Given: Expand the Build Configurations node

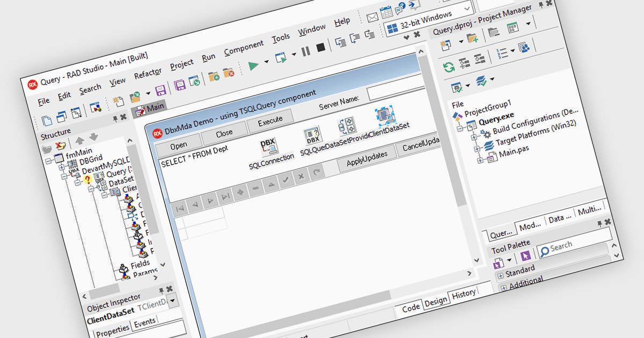Looking at the screenshot, I should tap(474, 137).
